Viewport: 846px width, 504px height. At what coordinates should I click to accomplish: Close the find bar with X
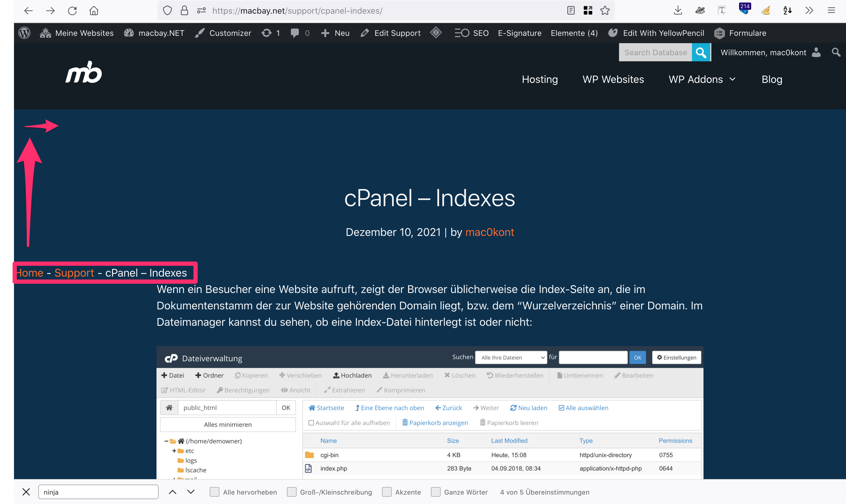point(26,492)
